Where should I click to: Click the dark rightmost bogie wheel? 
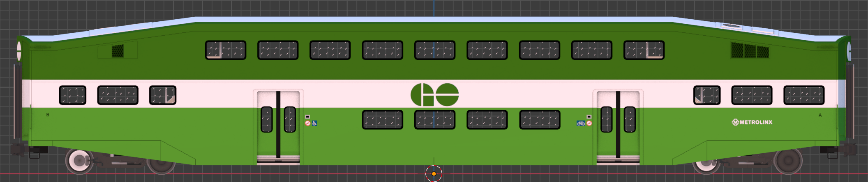click(788, 161)
